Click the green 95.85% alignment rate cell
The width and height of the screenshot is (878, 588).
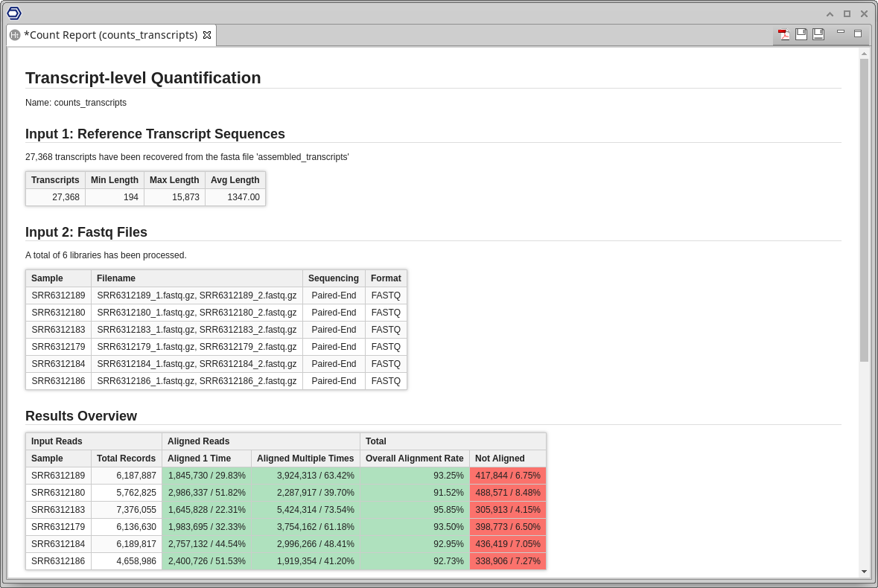tap(414, 510)
